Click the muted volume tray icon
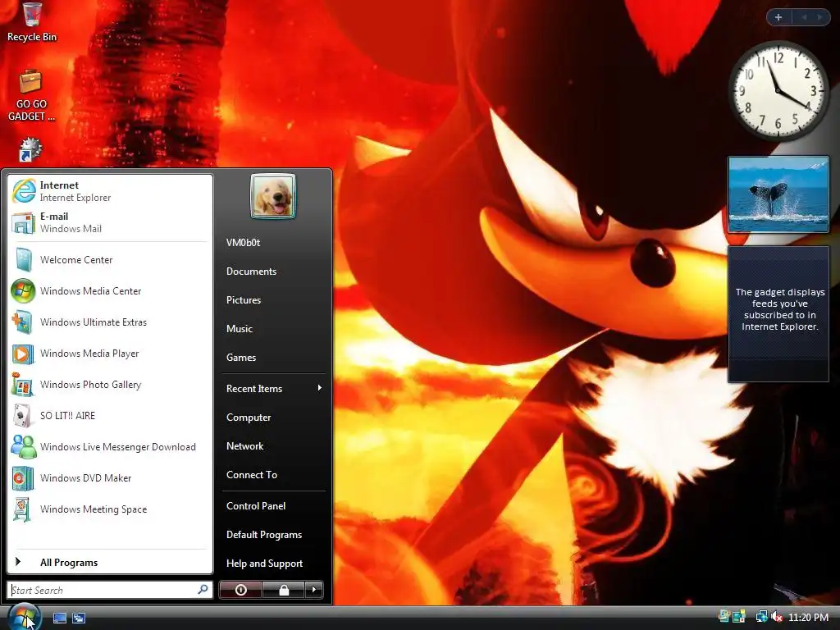The height and width of the screenshot is (630, 840). (x=777, y=617)
